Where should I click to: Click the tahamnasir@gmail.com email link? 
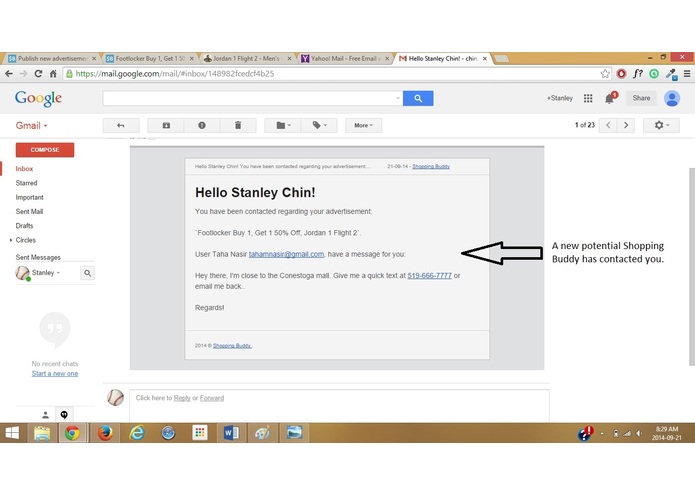point(286,254)
